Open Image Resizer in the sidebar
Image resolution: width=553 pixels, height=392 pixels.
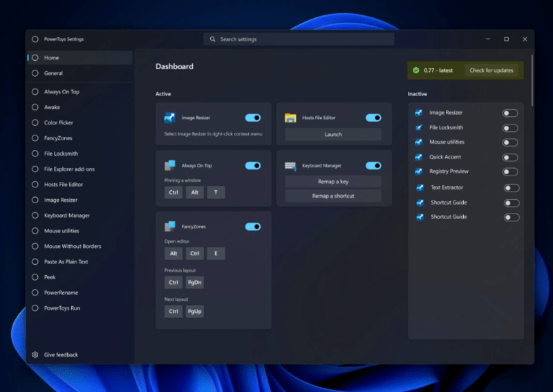pos(80,200)
